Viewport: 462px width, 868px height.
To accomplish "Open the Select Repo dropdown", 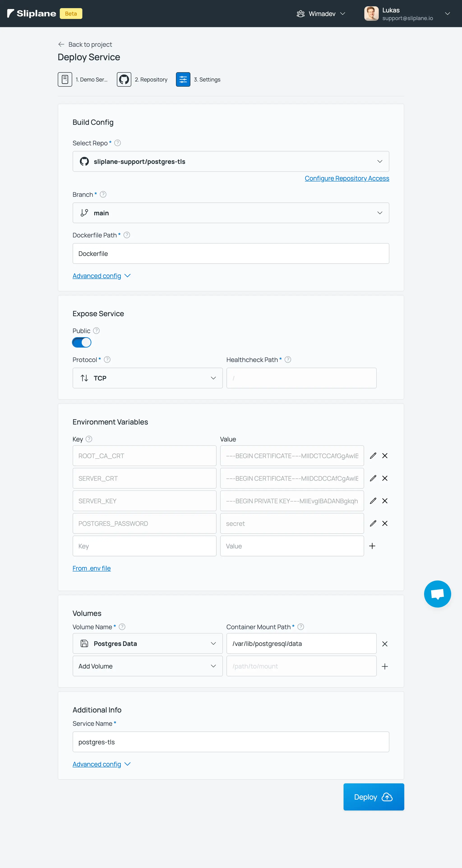I will [231, 162].
